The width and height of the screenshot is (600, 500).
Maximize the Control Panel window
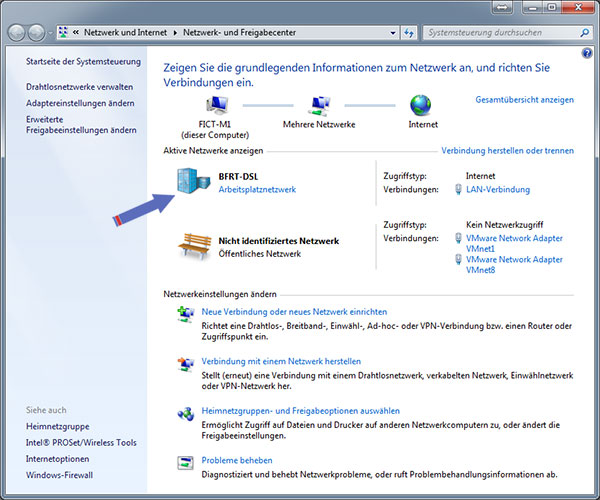[x=551, y=7]
